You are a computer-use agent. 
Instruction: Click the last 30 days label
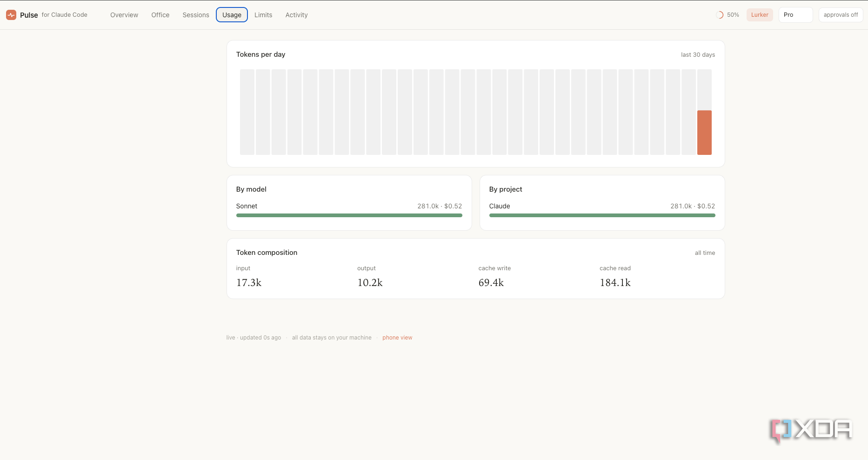698,55
